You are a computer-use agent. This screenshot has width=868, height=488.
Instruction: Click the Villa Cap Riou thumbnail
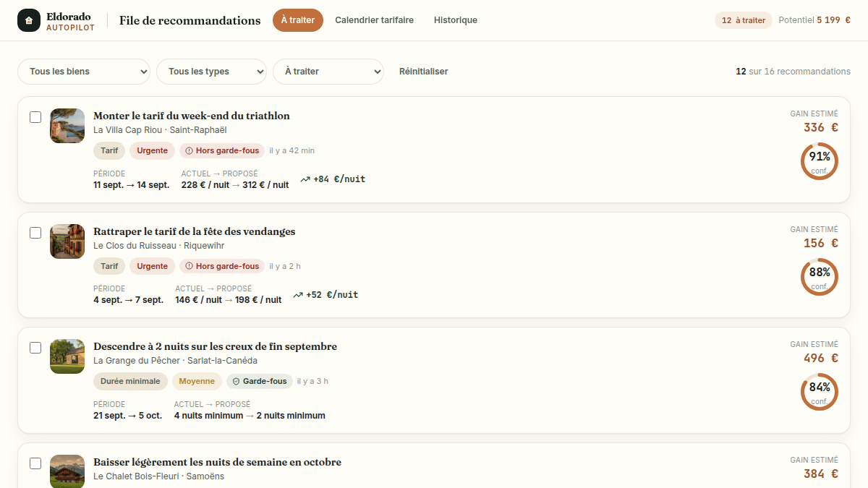[x=67, y=126]
